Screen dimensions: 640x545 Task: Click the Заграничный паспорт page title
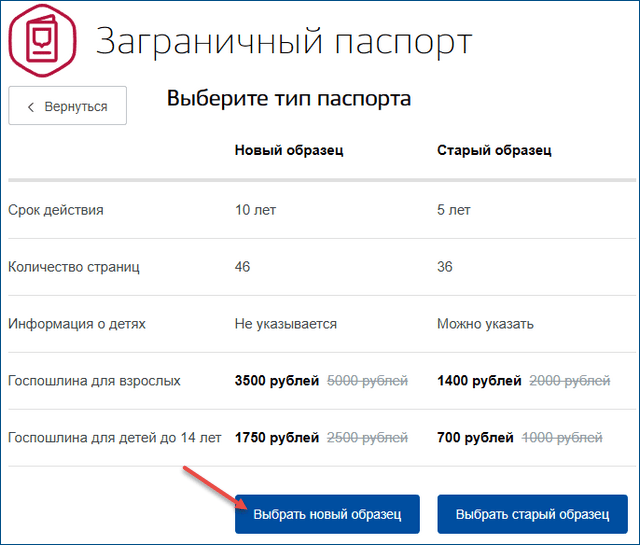(284, 41)
